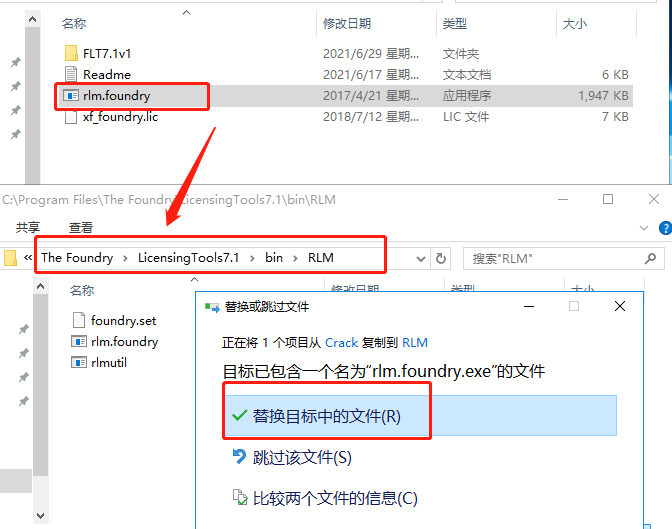The height and width of the screenshot is (529, 672).
Task: Click the folder icon at address bar start
Action: 10,258
